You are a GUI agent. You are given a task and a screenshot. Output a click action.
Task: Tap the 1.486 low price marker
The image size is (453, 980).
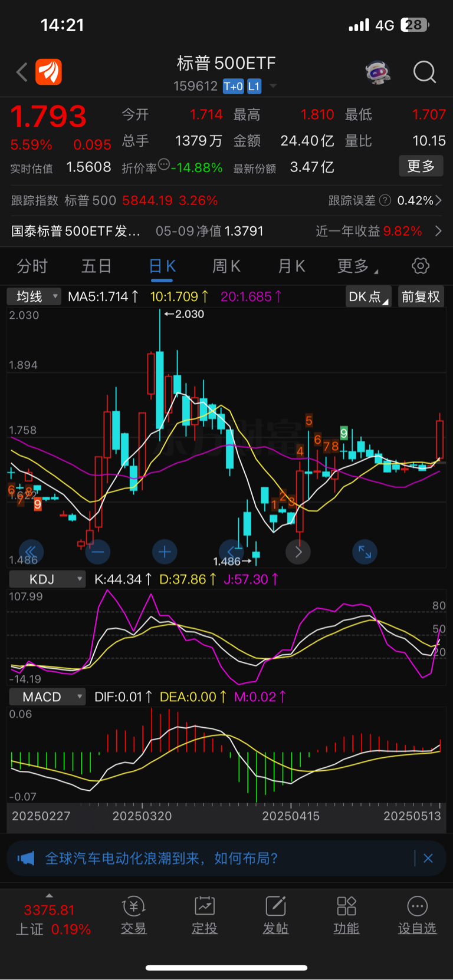pos(232,561)
